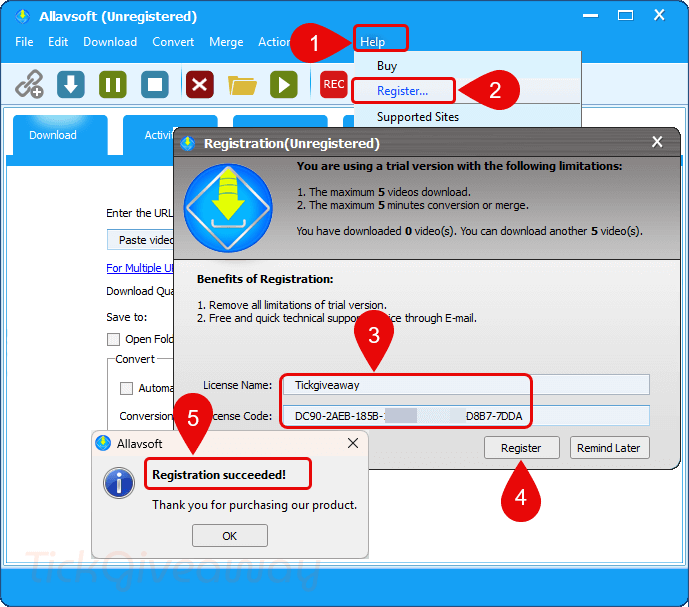
Task: Toggle the Automatically convert checkbox
Action: pos(127,388)
